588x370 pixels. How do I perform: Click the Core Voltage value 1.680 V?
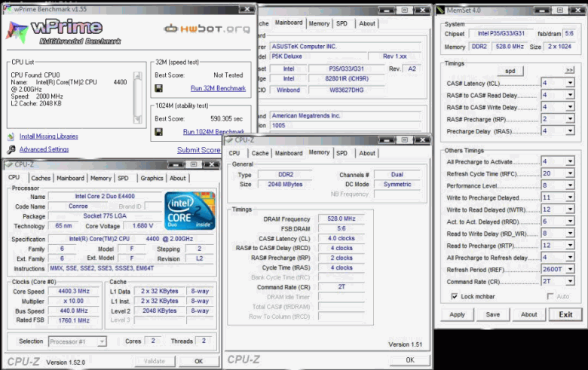pyautogui.click(x=142, y=226)
